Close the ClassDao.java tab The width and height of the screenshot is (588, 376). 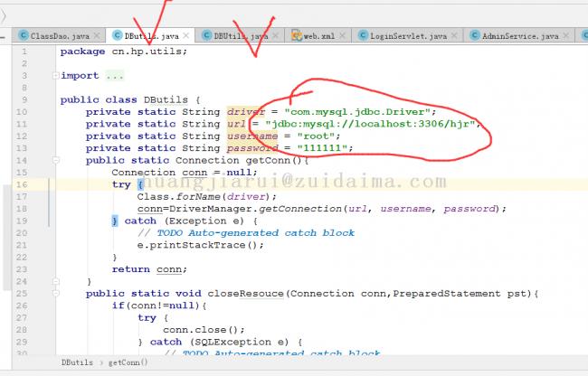(97, 35)
